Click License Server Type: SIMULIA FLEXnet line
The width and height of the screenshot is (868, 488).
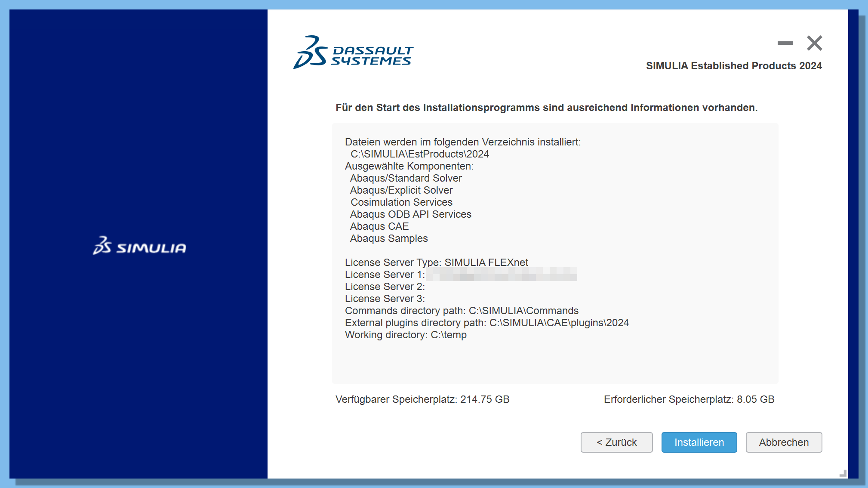tap(436, 263)
